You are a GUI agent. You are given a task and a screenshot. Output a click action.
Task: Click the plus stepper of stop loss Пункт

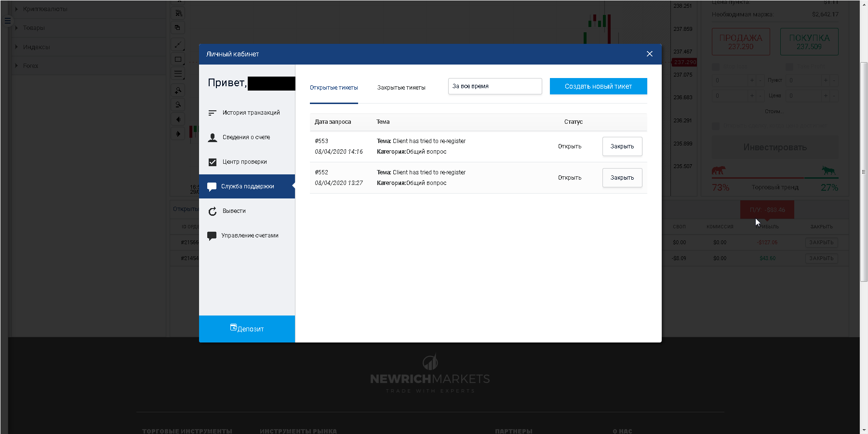click(752, 80)
